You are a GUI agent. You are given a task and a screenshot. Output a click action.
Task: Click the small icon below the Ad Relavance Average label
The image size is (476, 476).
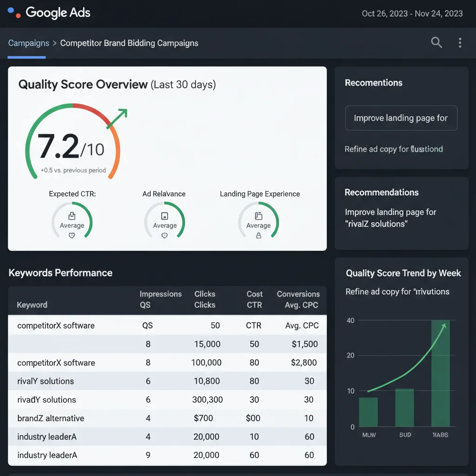click(x=165, y=235)
